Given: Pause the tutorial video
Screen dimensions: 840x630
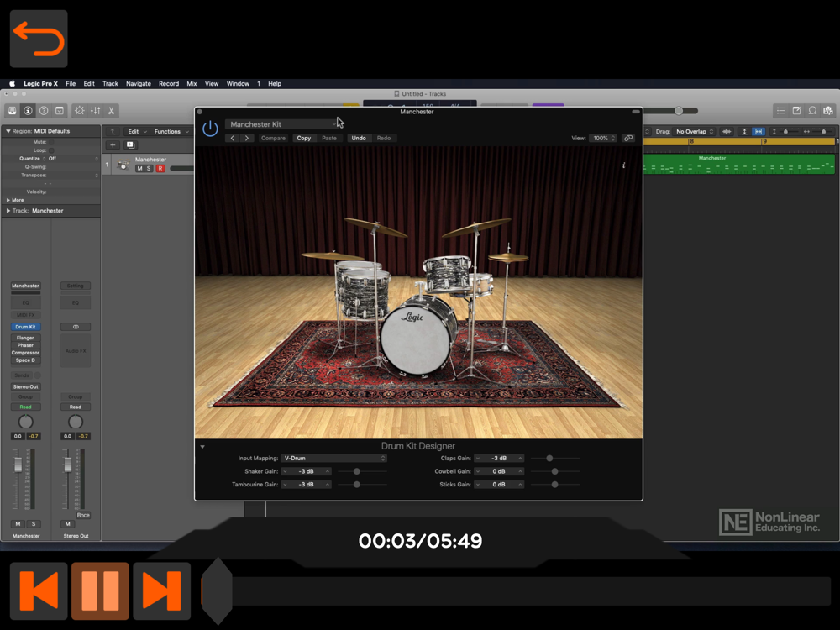Looking at the screenshot, I should [x=100, y=591].
